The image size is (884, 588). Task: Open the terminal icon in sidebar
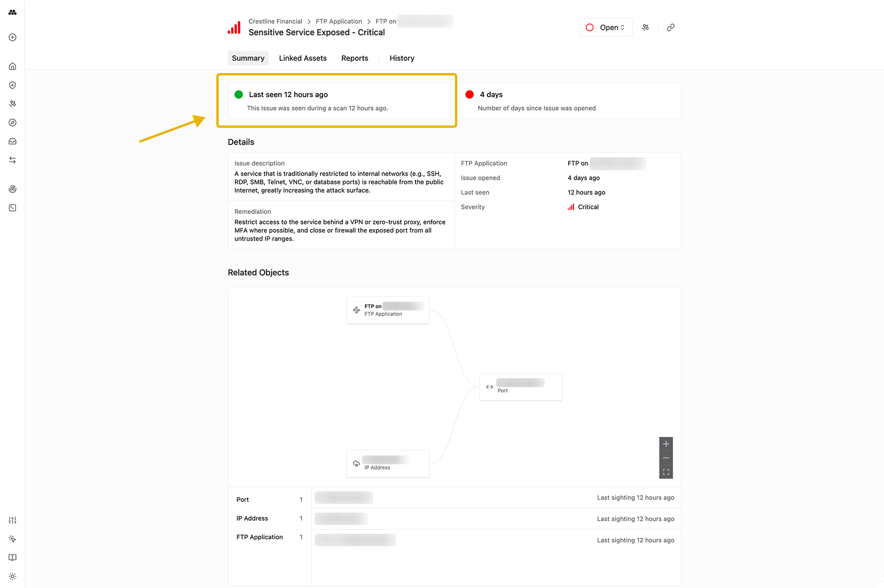pos(12,208)
